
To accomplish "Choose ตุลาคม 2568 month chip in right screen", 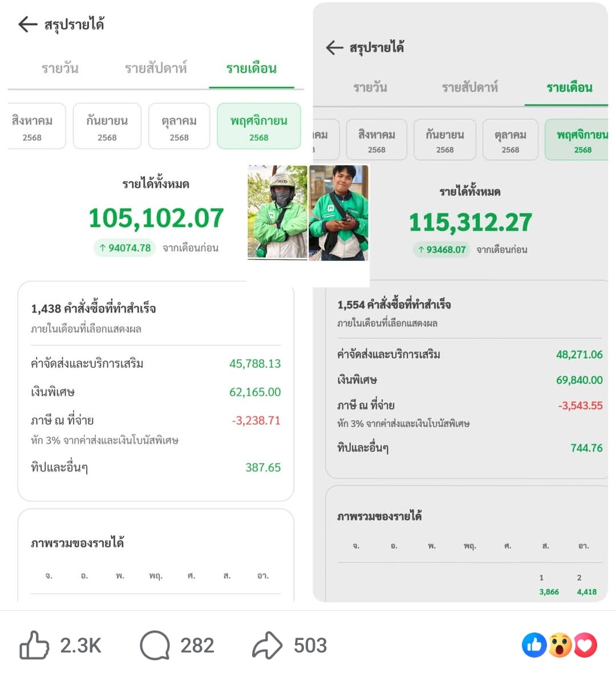I will pyautogui.click(x=510, y=140).
